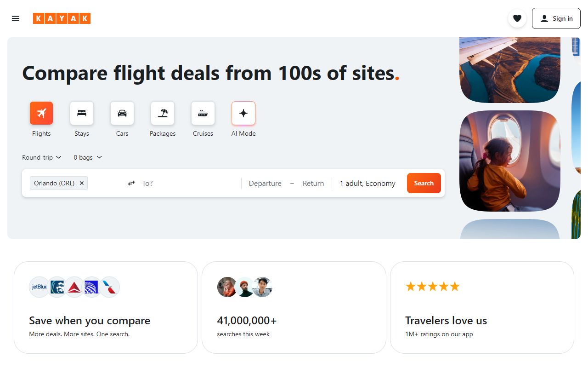Click the KAYAK logo
This screenshot has width=588, height=368.
[x=62, y=18]
